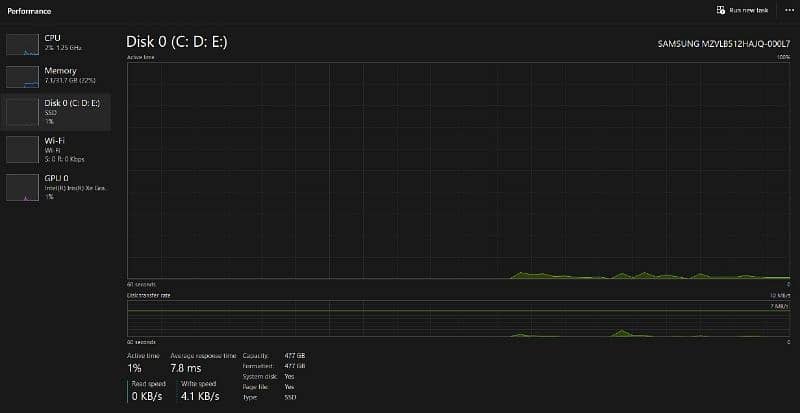The image size is (800, 413).
Task: Select the Wi-Fi label in the sidebar
Action: [54, 141]
